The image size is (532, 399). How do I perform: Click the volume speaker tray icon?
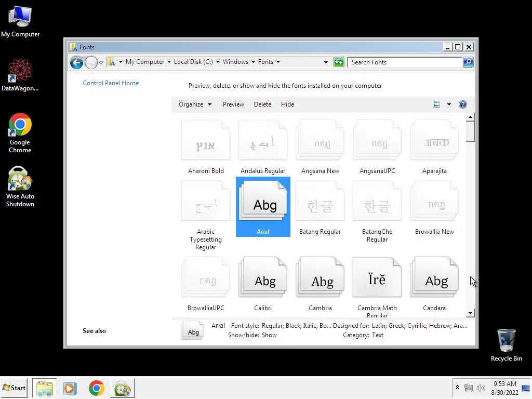(x=481, y=388)
